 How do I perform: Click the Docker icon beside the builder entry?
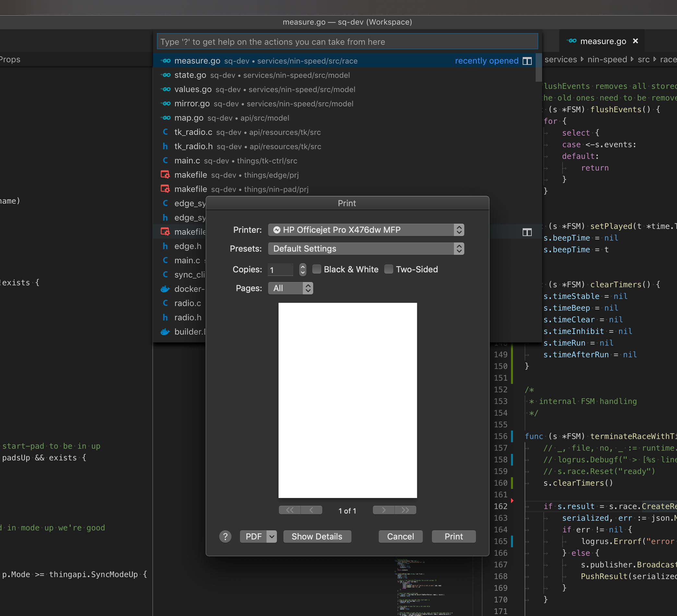coord(165,332)
